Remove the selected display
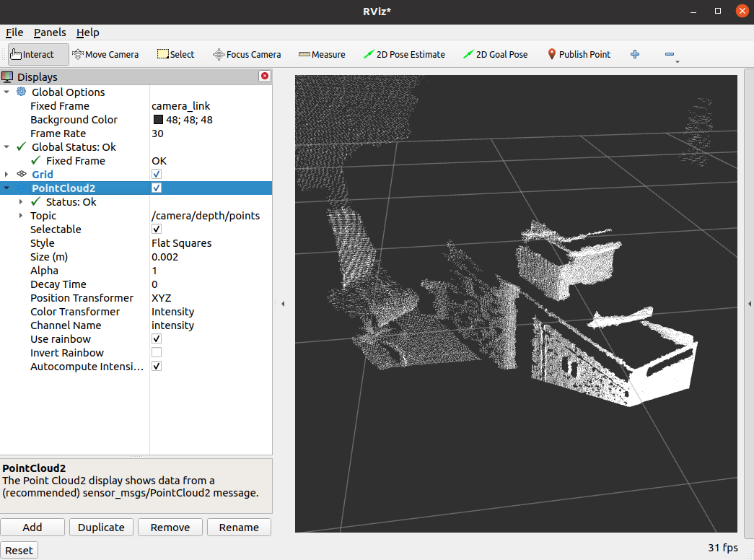754x560 pixels. pos(170,528)
